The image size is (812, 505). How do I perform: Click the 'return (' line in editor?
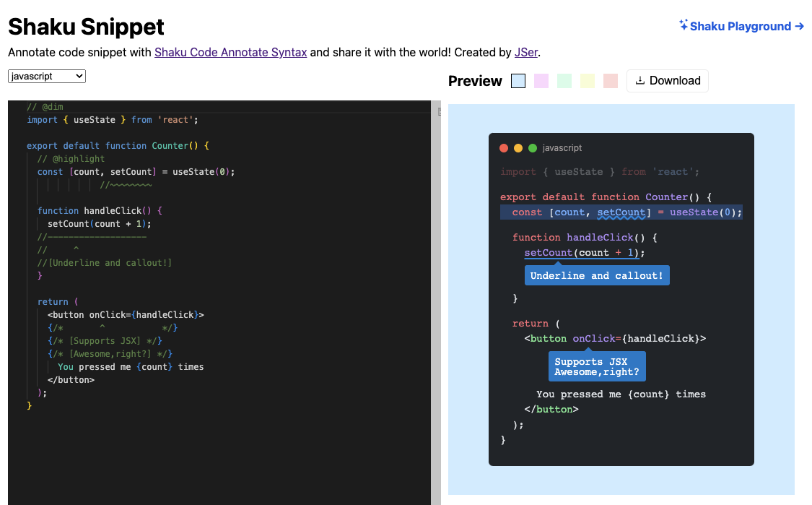click(x=58, y=302)
